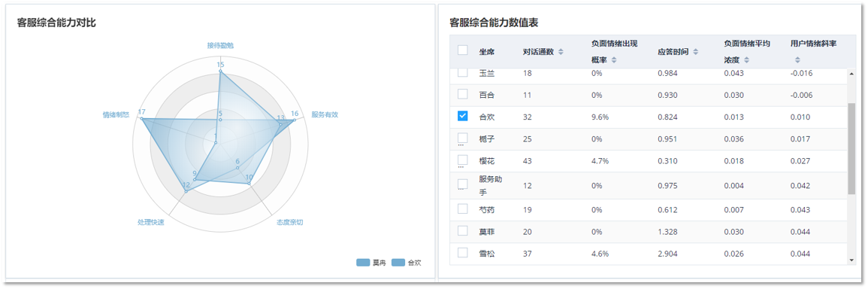The image size is (868, 289).
Task: Click the radar data point labeled 6
Action: pyautogui.click(x=237, y=168)
